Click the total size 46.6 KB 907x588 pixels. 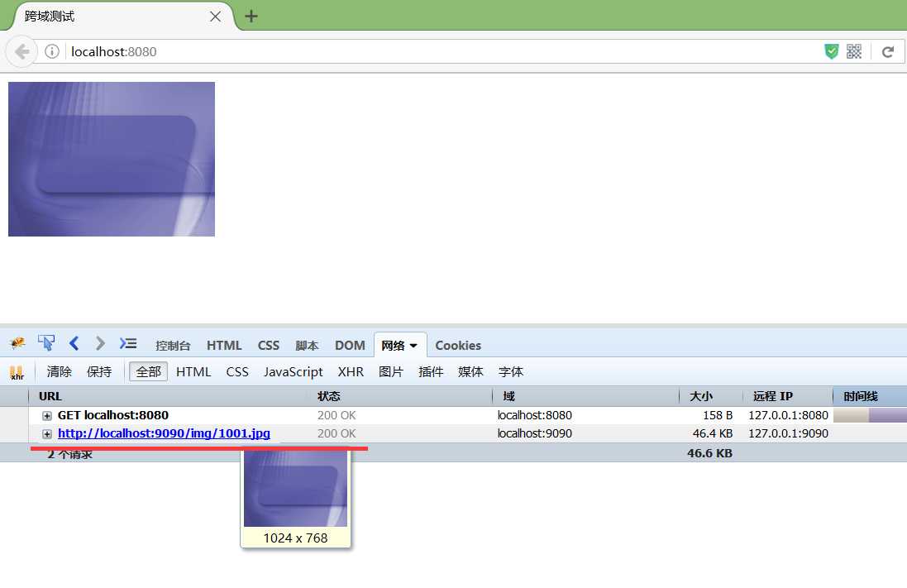tap(709, 453)
